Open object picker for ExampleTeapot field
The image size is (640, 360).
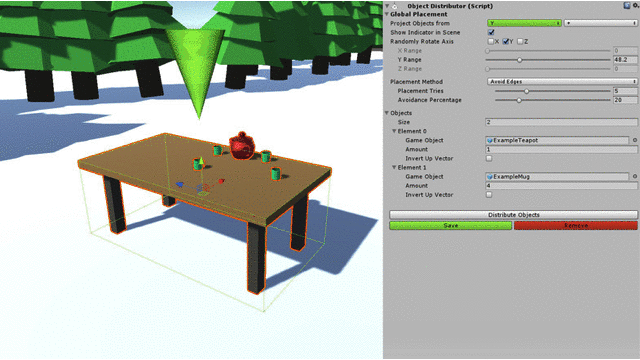click(635, 140)
